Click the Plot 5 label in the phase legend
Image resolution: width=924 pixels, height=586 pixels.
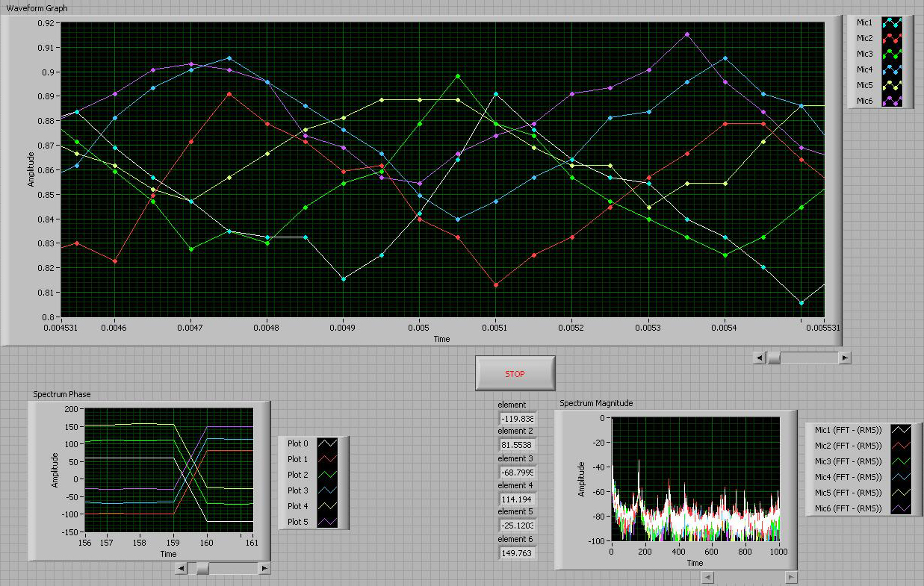tap(297, 522)
